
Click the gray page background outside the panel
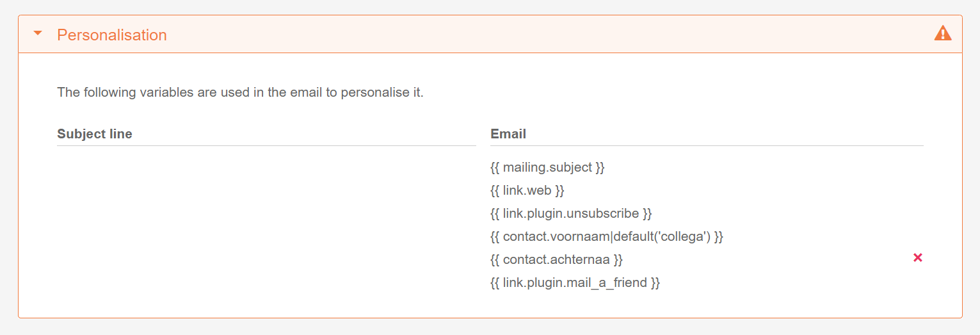pos(490,327)
